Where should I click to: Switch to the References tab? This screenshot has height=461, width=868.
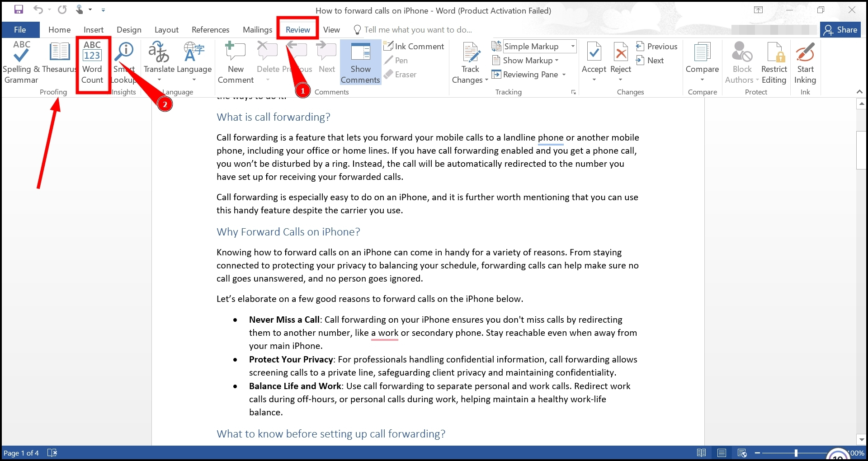pyautogui.click(x=210, y=29)
